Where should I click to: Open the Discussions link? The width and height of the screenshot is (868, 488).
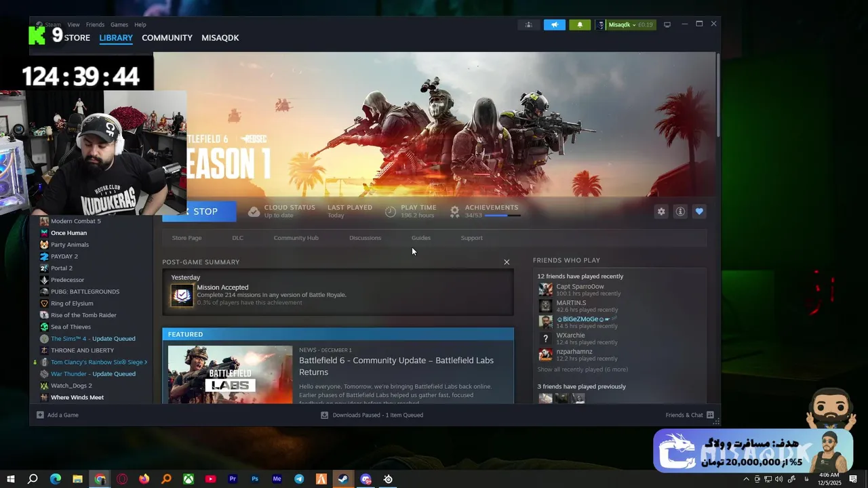coord(365,238)
